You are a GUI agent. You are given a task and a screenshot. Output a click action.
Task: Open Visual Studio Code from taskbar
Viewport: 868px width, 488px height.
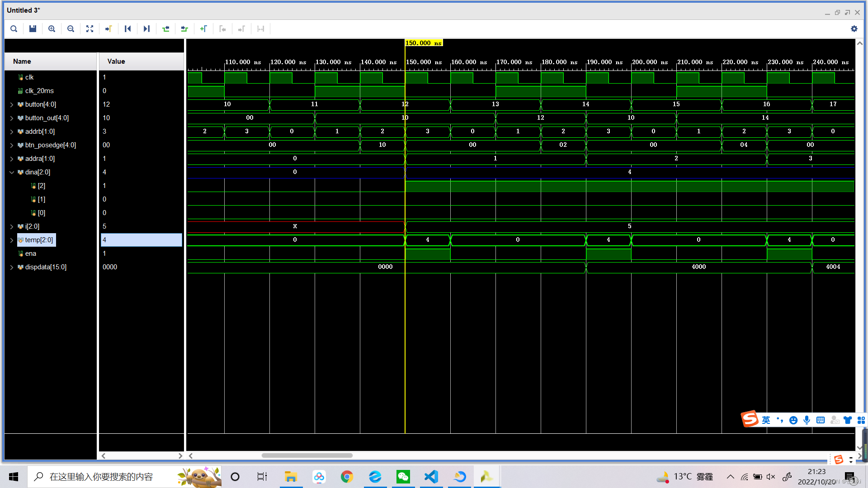(431, 477)
